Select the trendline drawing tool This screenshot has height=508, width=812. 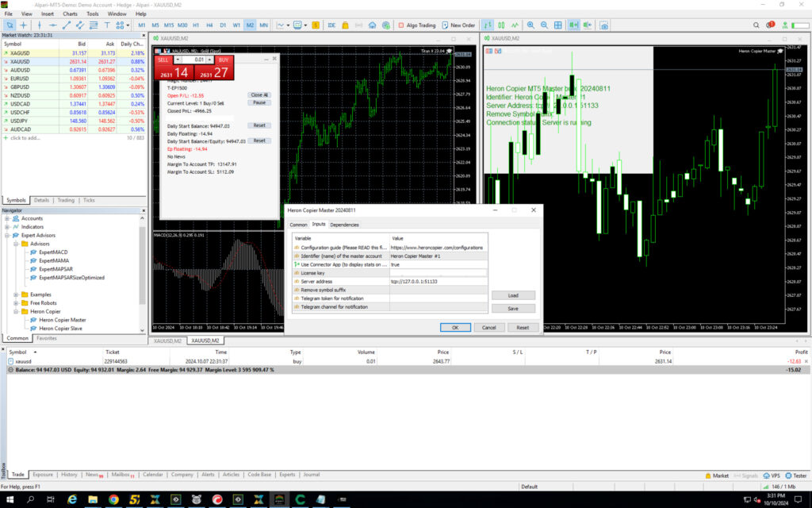click(x=67, y=25)
